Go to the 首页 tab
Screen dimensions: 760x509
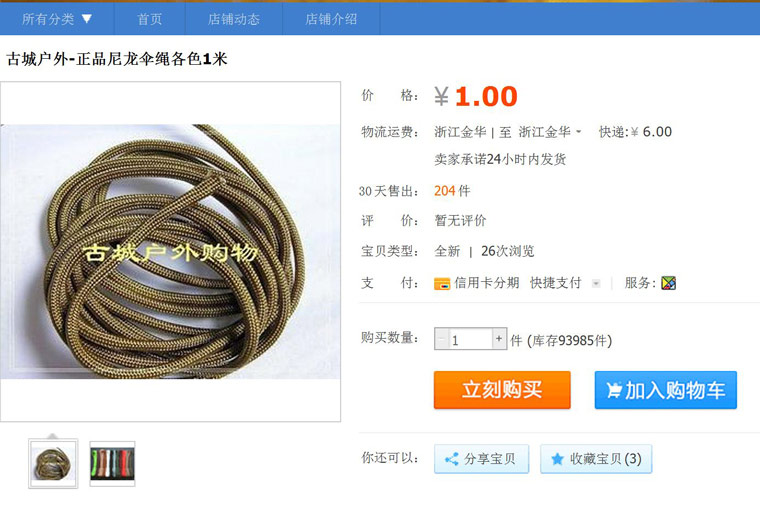(x=149, y=19)
